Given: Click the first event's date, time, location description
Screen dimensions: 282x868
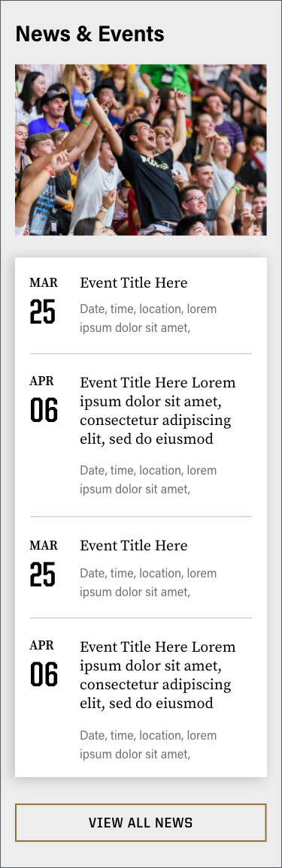Looking at the screenshot, I should pyautogui.click(x=148, y=318).
